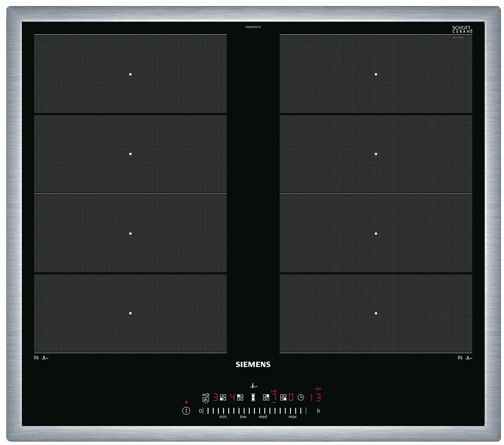Viewport: 504px width, 445px height.
Task: Select the front-right cooking zone icon
Action: 283,397
